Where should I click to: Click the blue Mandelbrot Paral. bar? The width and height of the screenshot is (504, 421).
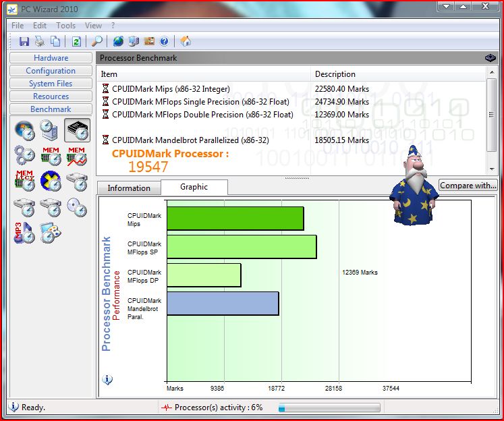pyautogui.click(x=223, y=304)
